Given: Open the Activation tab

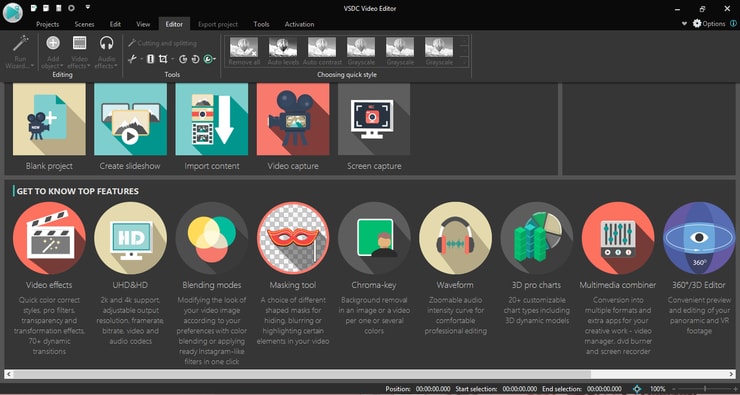Looking at the screenshot, I should click(299, 24).
